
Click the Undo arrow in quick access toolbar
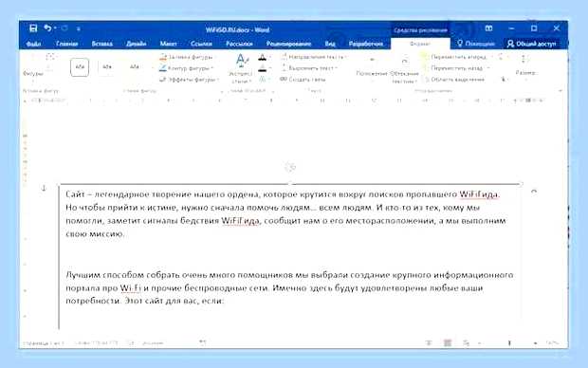(x=47, y=28)
